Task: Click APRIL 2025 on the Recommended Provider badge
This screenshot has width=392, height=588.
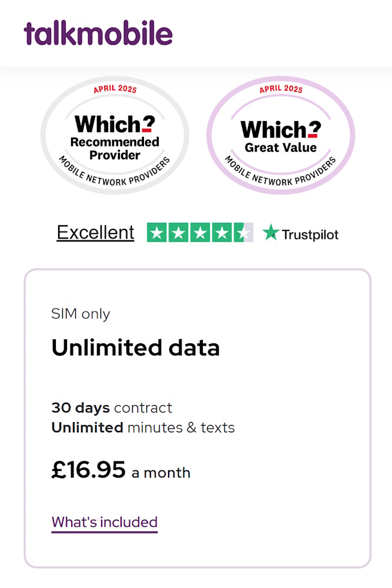Action: tap(115, 91)
